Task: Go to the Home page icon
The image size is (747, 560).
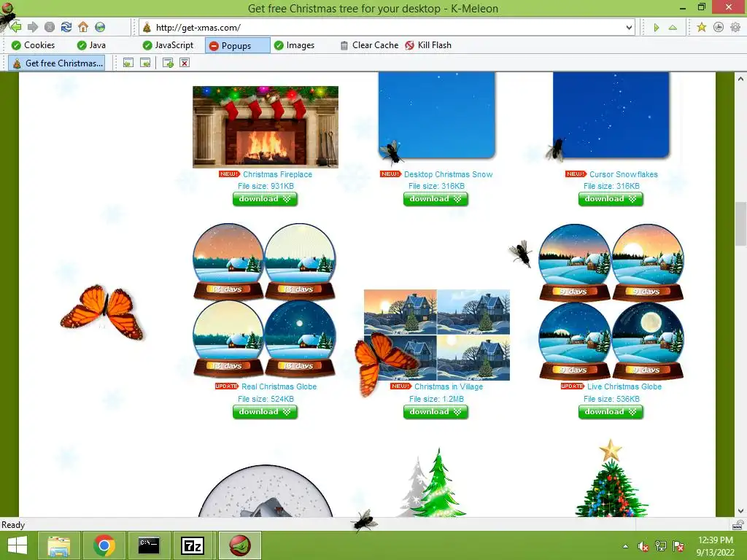Action: point(83,27)
